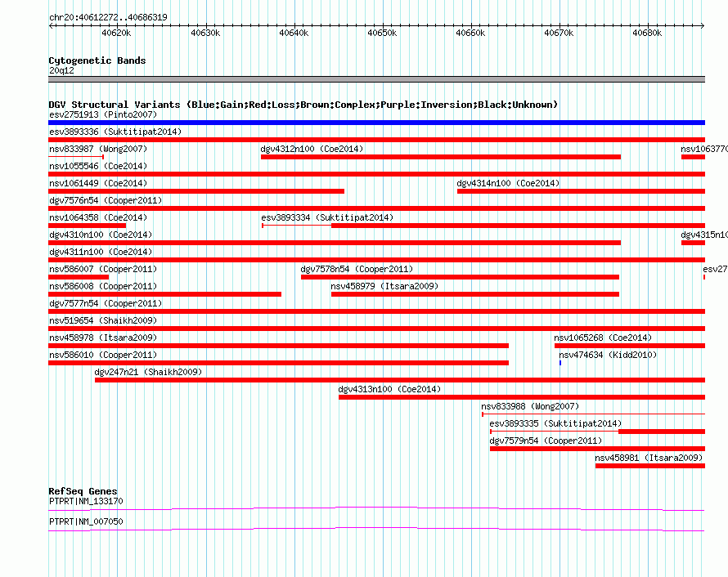
Task: Select the 20q12 band label
Action: pyautogui.click(x=61, y=70)
